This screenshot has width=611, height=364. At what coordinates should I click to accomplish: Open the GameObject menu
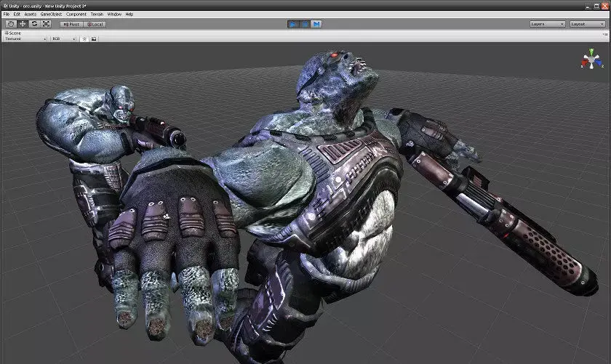pyautogui.click(x=51, y=14)
